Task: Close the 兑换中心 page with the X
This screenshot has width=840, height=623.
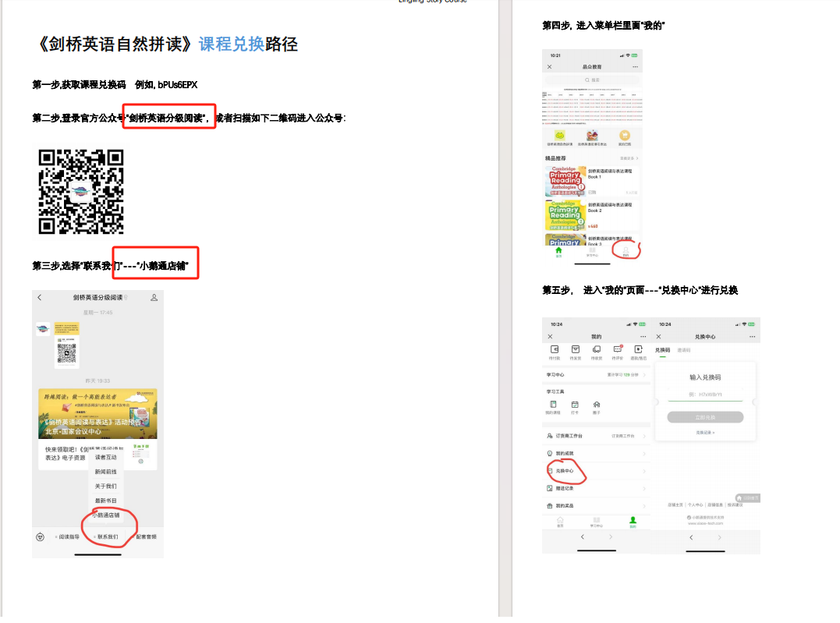Action: point(659,337)
